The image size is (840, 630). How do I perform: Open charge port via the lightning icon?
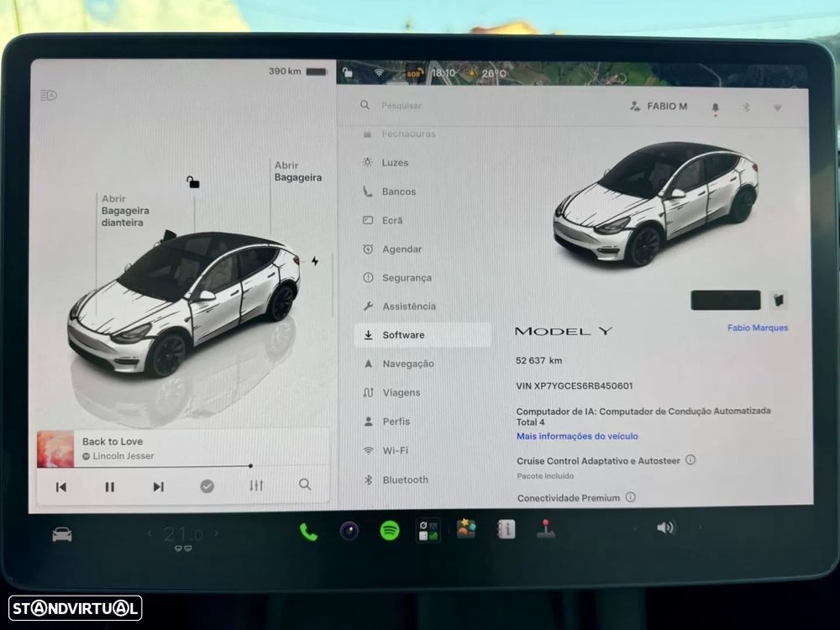click(315, 261)
